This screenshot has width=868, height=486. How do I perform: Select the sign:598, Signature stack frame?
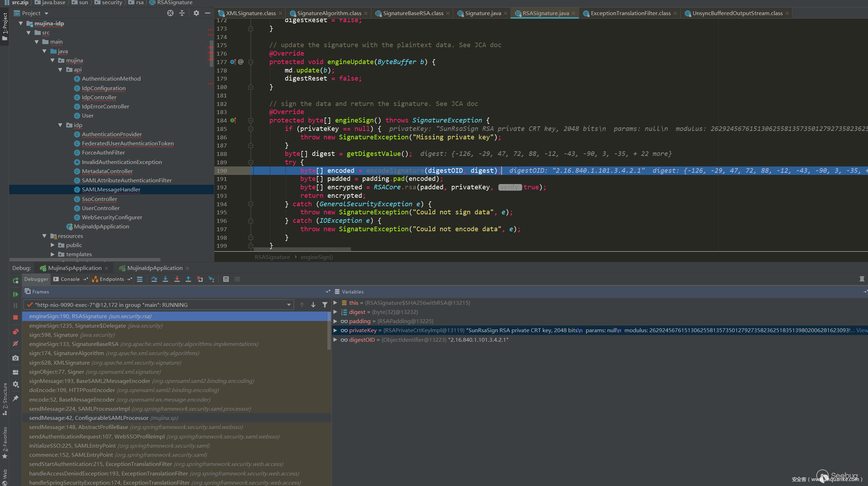(54, 335)
